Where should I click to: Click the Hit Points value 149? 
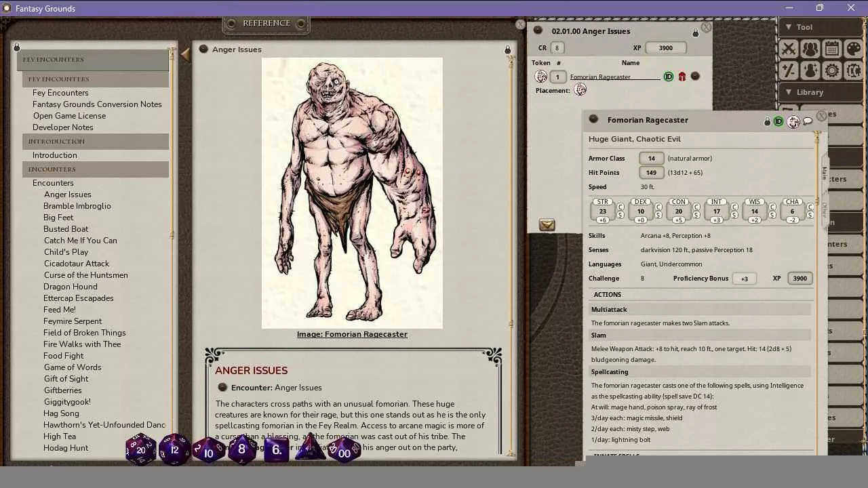click(x=651, y=173)
